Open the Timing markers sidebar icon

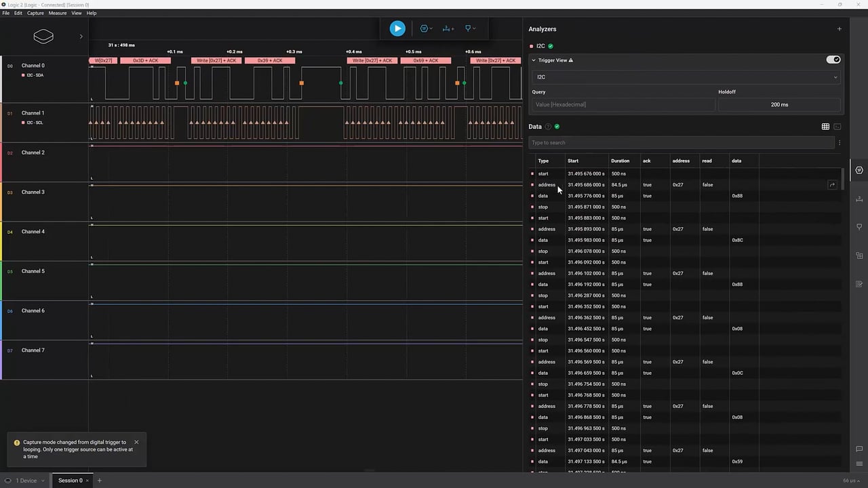[x=859, y=227]
